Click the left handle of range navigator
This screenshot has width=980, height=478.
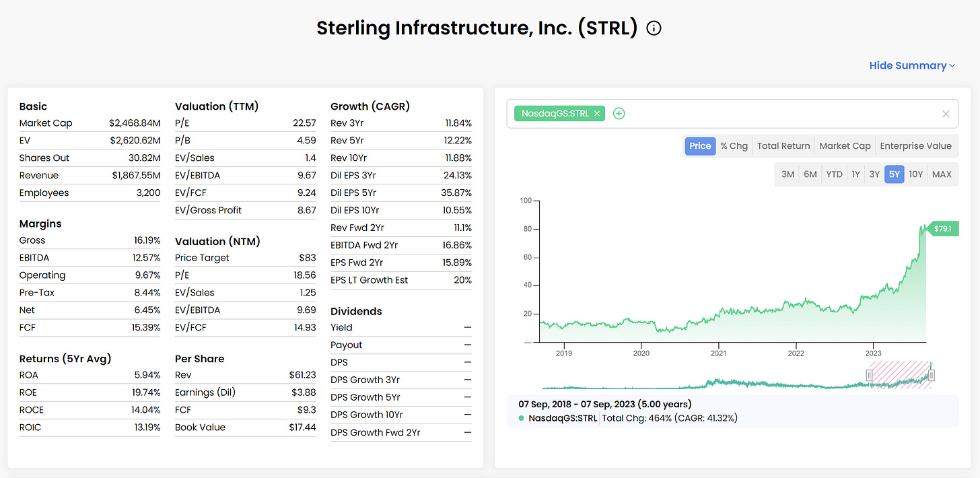[869, 376]
